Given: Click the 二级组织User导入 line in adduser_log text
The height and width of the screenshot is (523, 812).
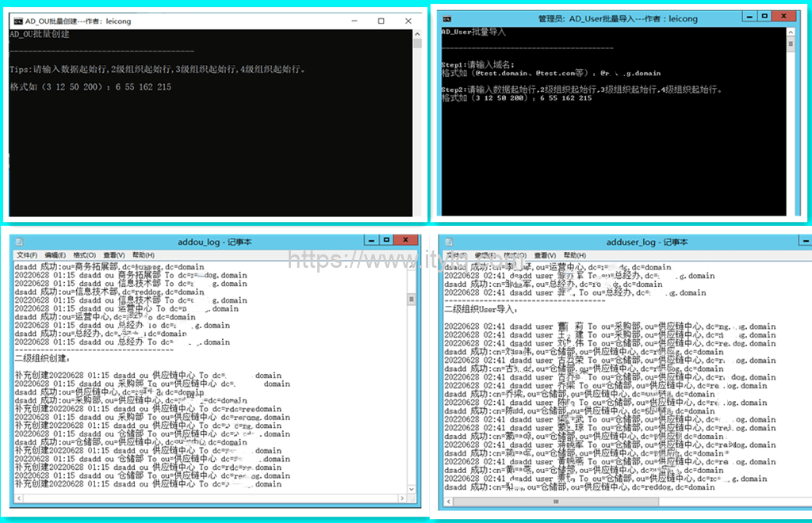Looking at the screenshot, I should tap(479, 310).
